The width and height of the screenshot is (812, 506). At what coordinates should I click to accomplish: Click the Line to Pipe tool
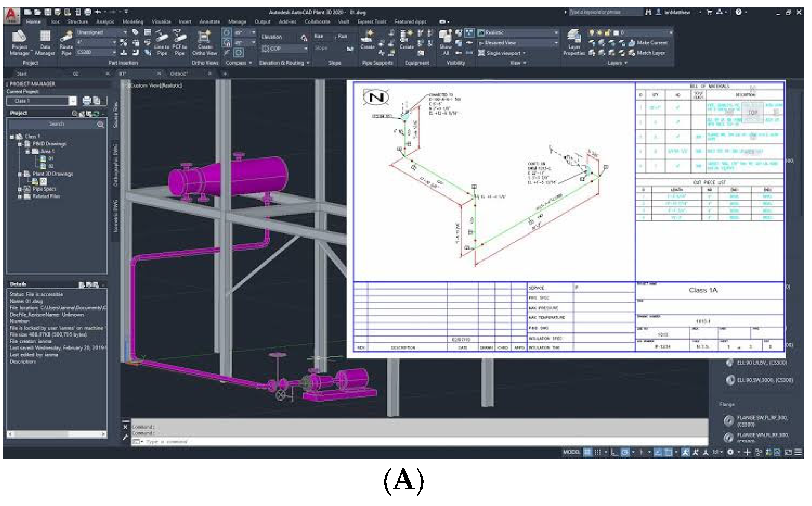click(x=162, y=43)
